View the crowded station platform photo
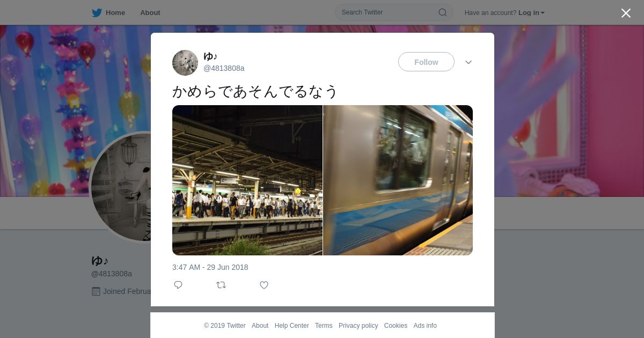 point(247,180)
